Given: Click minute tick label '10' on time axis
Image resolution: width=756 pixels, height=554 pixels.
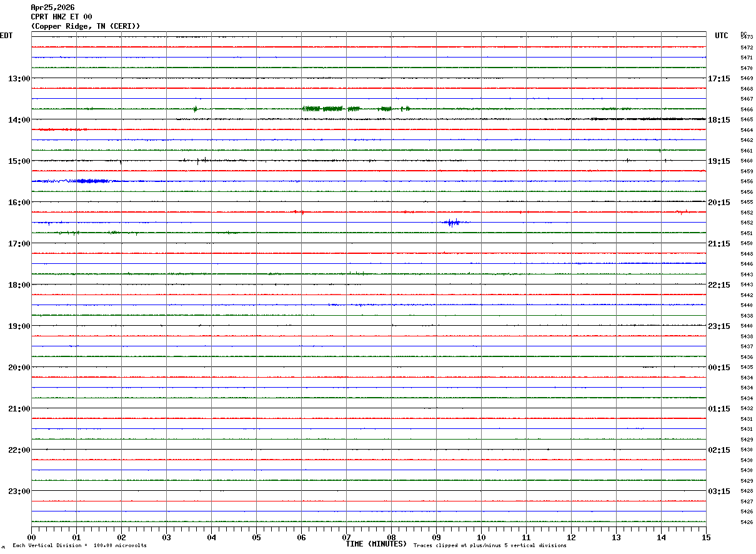Looking at the screenshot, I should [481, 538].
